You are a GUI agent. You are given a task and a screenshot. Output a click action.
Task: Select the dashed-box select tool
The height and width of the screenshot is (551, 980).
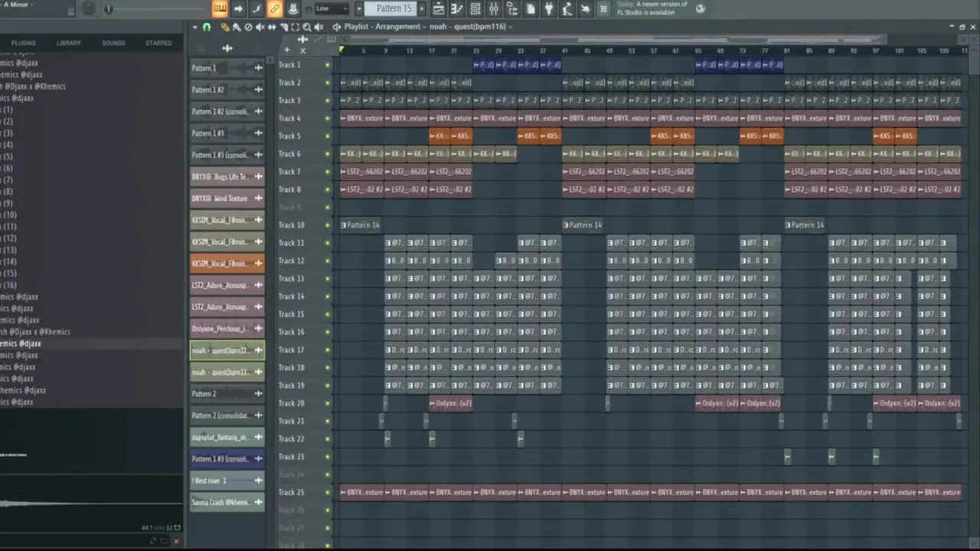tap(295, 27)
